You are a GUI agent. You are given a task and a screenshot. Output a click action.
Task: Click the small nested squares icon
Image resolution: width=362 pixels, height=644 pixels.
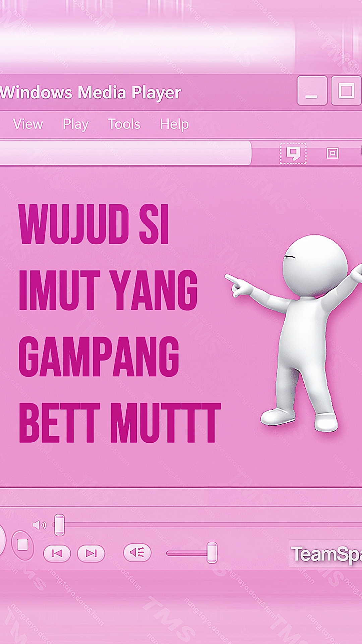[x=333, y=153]
